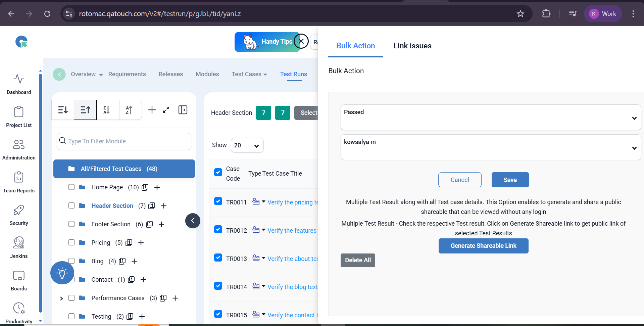This screenshot has height=326, width=644.
Task: Toggle the side panel layout icon
Action: pos(183,110)
